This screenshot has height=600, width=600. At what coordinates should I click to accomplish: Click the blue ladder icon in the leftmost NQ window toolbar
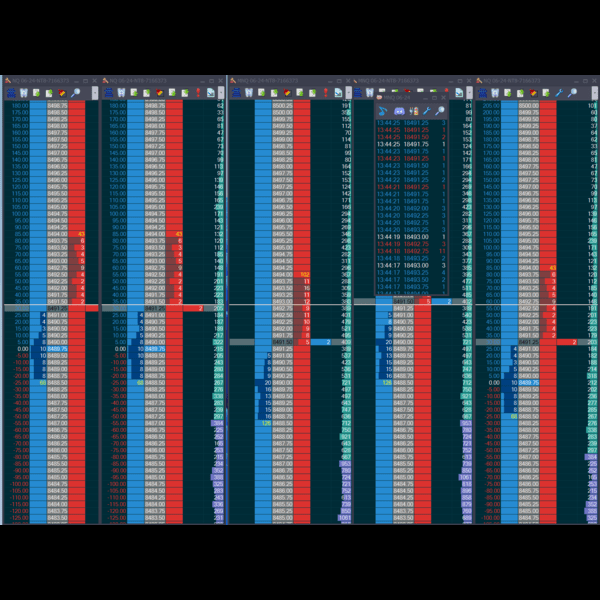[x=11, y=93]
